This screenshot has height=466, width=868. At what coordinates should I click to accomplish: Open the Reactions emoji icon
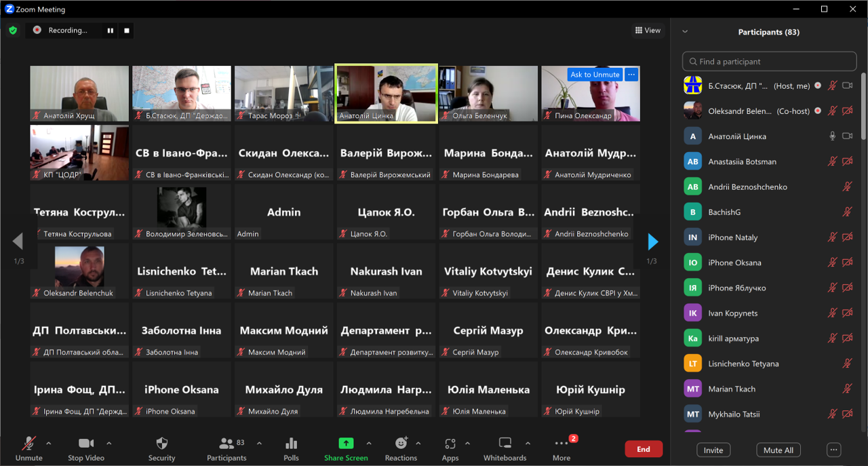(x=401, y=444)
